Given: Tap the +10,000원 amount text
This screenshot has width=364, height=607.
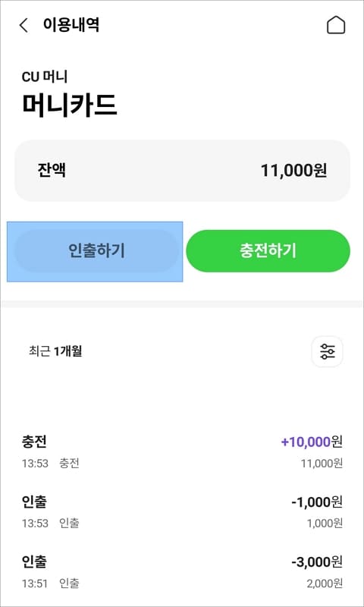Looking at the screenshot, I should 312,442.
